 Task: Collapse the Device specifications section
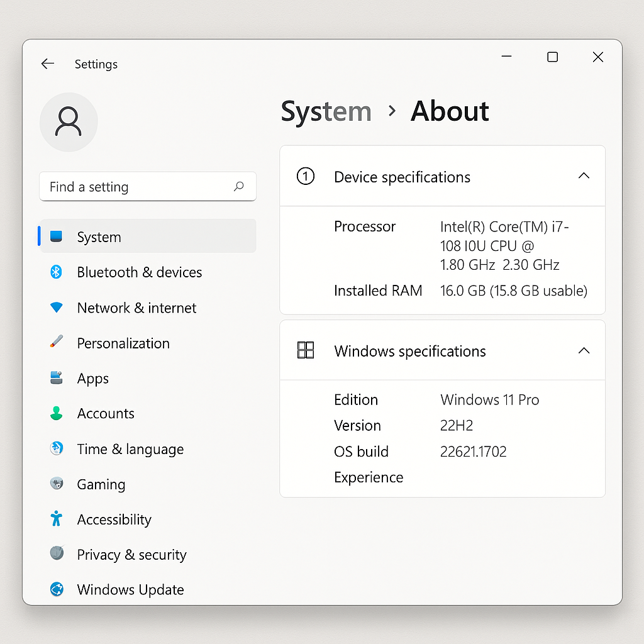[x=584, y=176]
